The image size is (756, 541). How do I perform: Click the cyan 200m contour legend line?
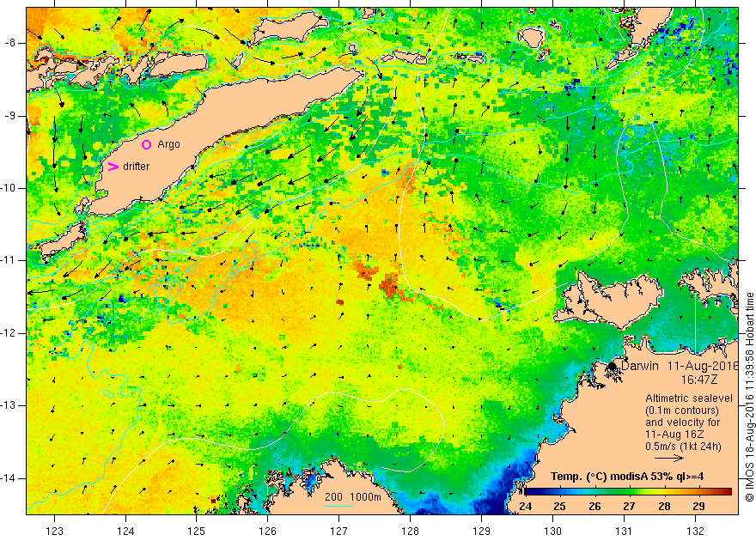(x=339, y=506)
